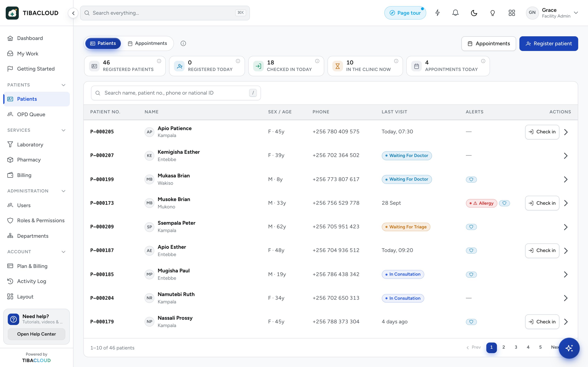Viewport: 588px width, 367px height.
Task: Click the lightning bolt quick actions icon
Action: (437, 13)
